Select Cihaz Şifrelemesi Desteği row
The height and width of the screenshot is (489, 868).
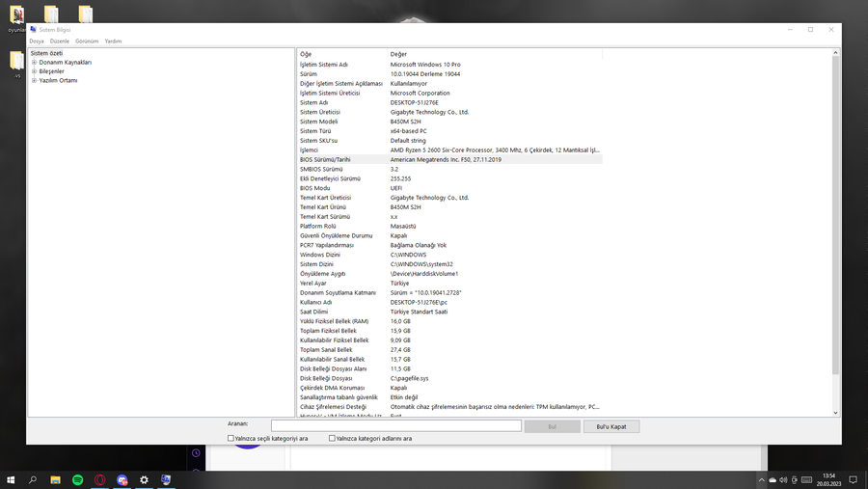click(x=450, y=407)
